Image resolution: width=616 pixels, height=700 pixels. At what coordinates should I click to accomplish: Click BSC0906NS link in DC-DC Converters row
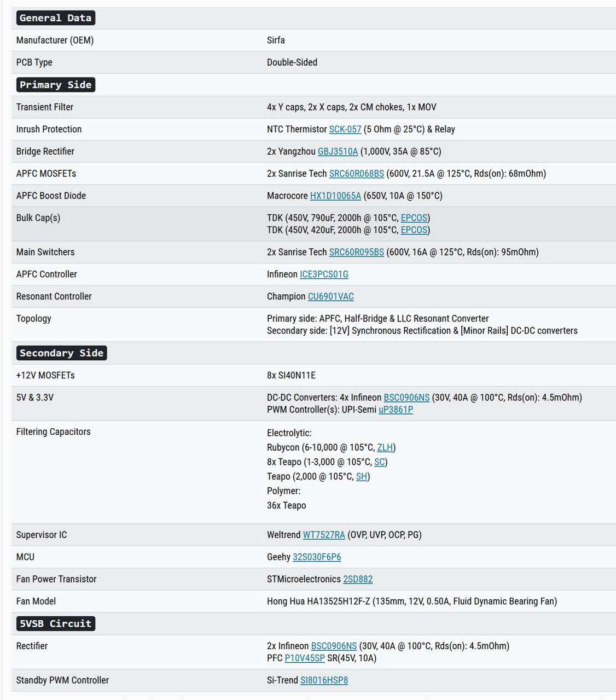point(406,398)
